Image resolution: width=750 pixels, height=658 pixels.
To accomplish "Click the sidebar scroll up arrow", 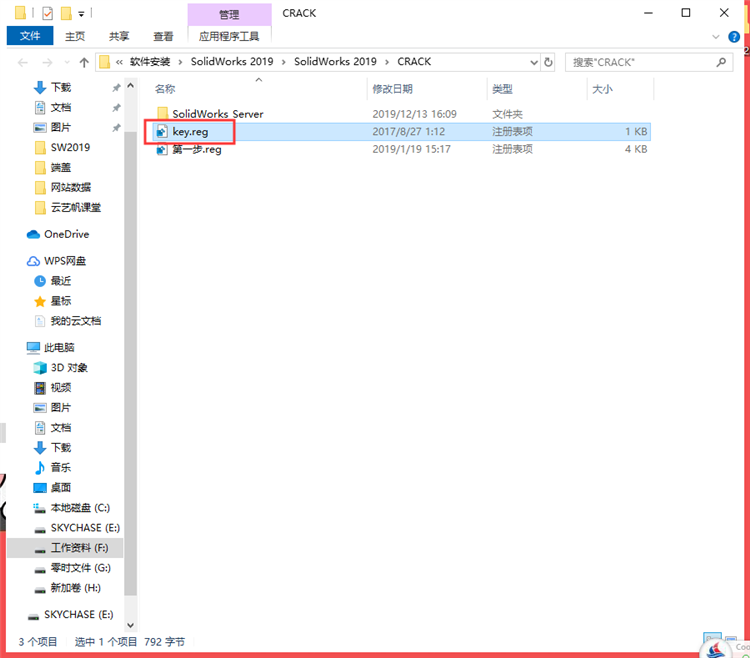I will 130,87.
